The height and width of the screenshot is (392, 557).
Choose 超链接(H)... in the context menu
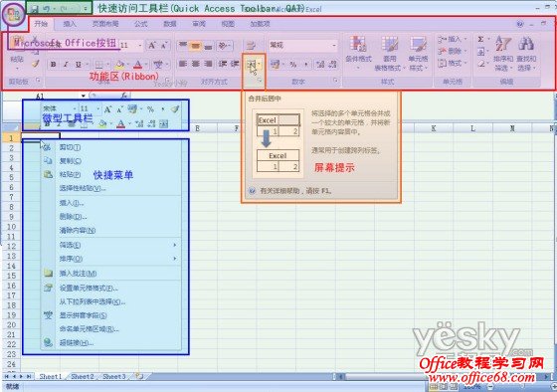pos(110,342)
